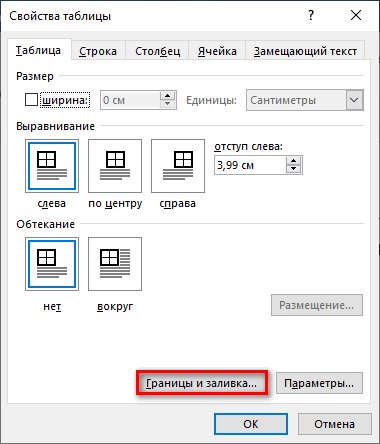
Task: Select the left alignment icon (слева)
Action: coord(52,166)
